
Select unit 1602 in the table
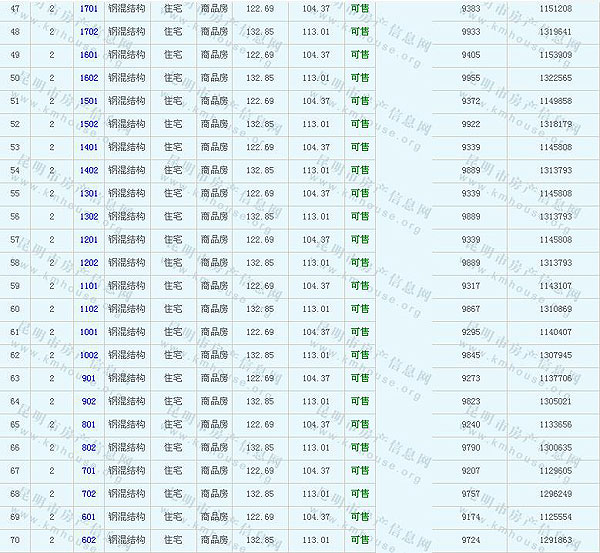point(89,77)
